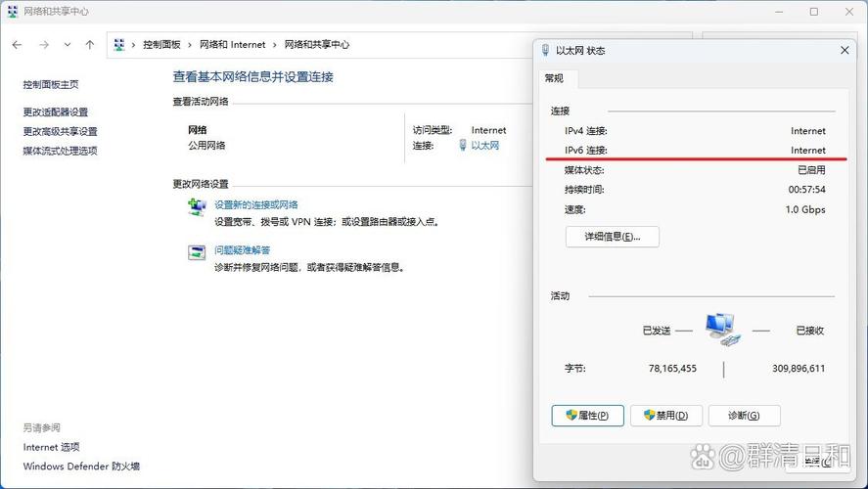Select the speed value 1.0 Gbps
This screenshot has width=868, height=489.
coord(805,209)
